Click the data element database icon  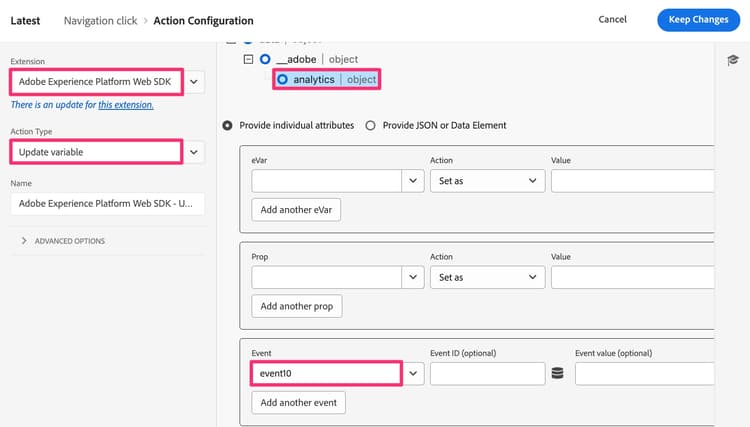(x=556, y=373)
